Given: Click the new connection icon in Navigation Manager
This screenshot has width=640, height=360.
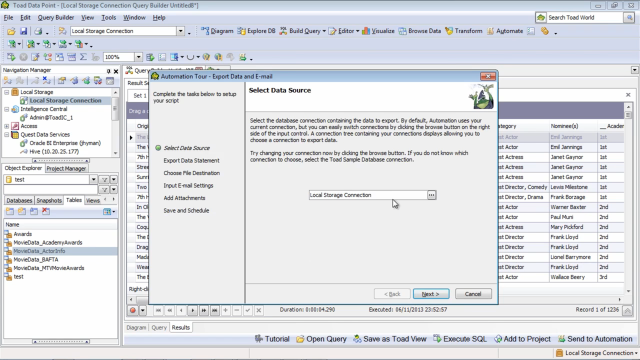Looking at the screenshot, I should (x=8, y=81).
